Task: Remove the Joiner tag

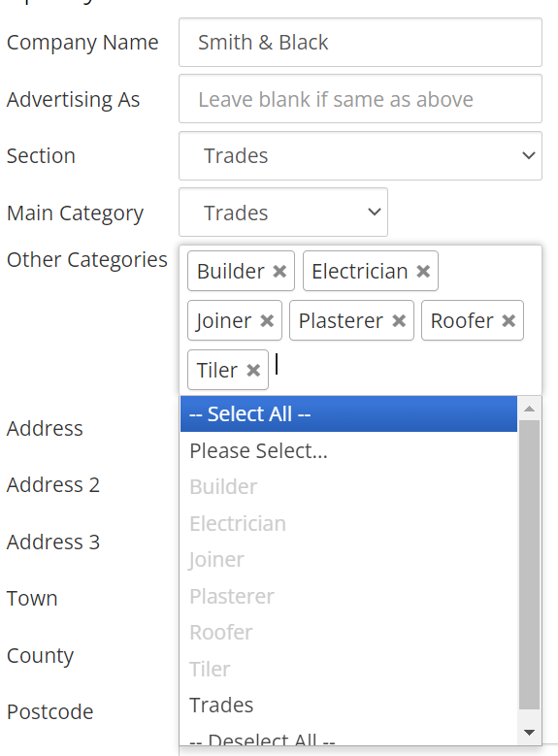Action: [267, 320]
